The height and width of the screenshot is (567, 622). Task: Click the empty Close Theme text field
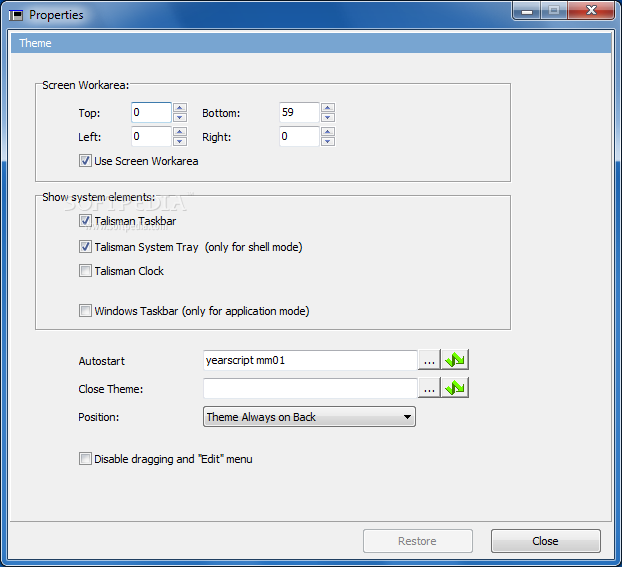click(x=310, y=388)
